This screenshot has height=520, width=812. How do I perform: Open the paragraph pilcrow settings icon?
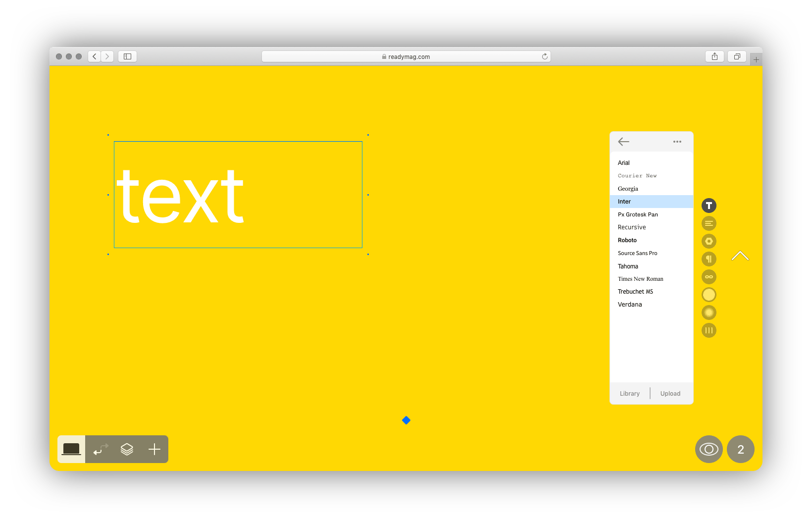[709, 259]
